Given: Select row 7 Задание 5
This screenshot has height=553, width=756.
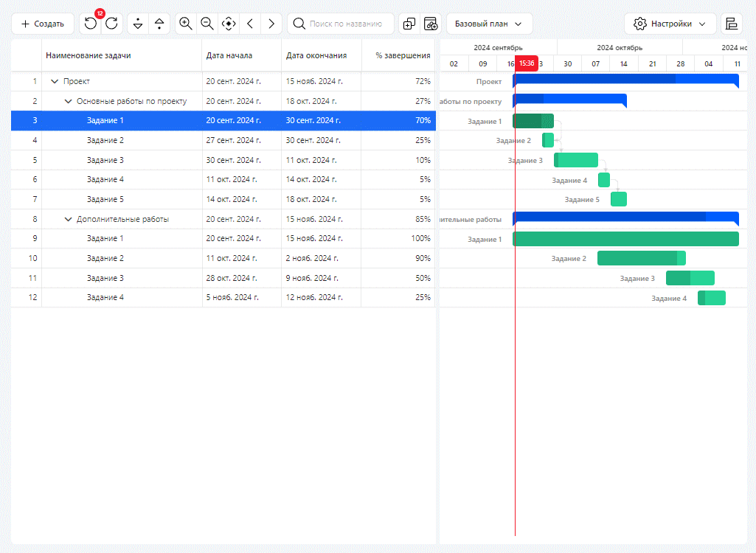Looking at the screenshot, I should click(x=223, y=199).
